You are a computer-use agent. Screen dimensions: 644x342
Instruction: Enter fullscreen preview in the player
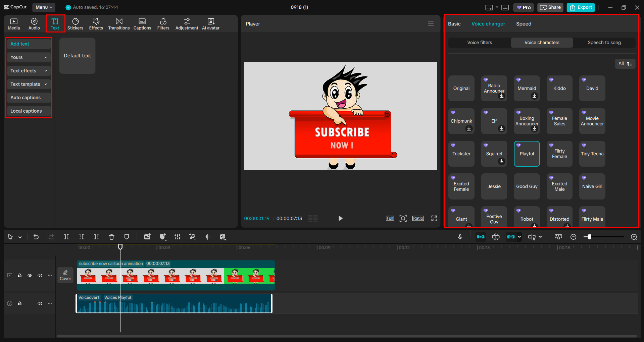coord(434,218)
